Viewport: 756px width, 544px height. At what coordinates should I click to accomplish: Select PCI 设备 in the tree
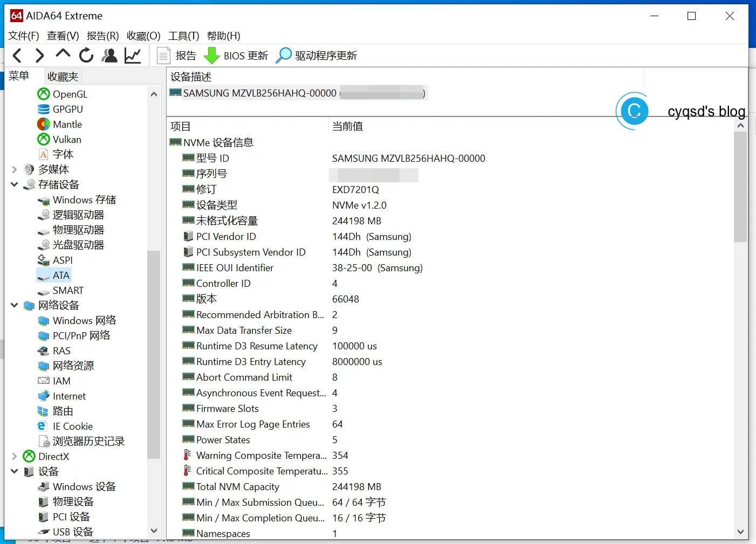click(64, 517)
